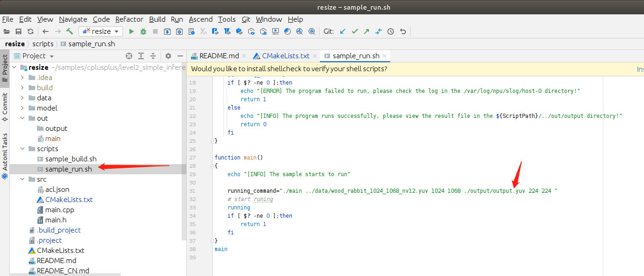Image resolution: width=644 pixels, height=276 pixels.
Task: Click the scripts breadcrumb in the navigation bar
Action: pos(43,44)
